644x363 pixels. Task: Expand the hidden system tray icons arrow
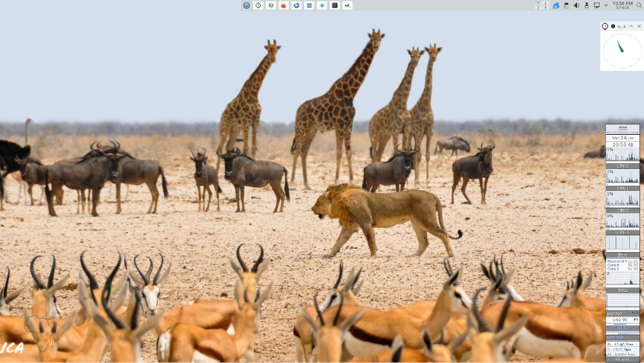606,5
